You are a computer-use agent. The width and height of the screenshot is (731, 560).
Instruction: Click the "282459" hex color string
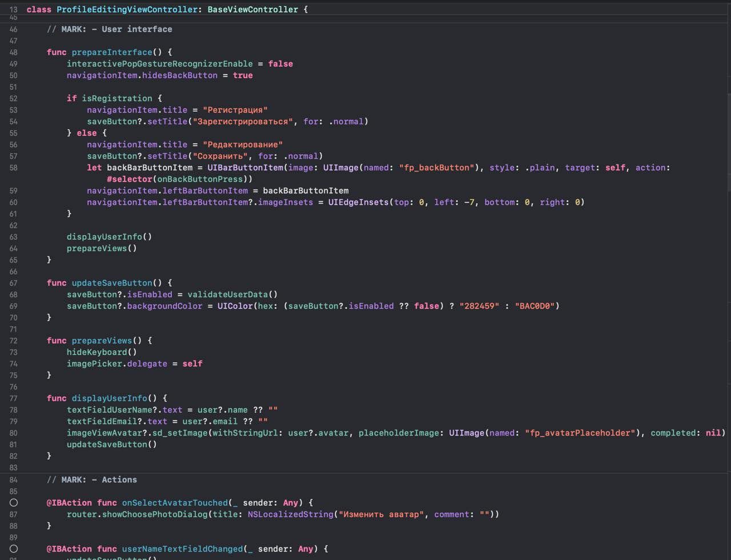(x=479, y=306)
